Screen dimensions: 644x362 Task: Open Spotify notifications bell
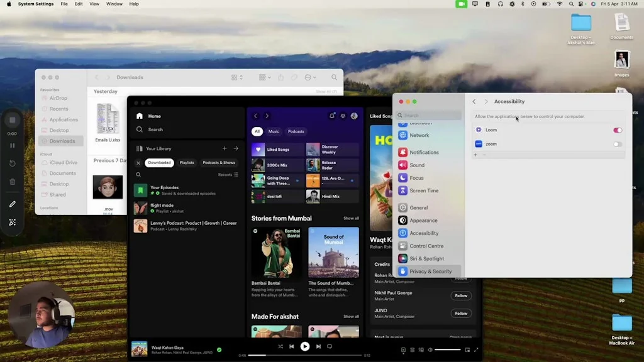332,116
